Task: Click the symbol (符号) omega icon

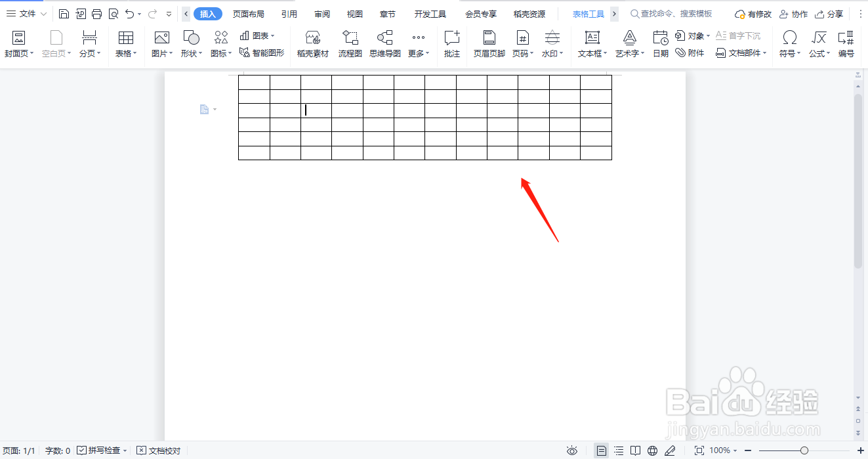Action: [x=790, y=37]
